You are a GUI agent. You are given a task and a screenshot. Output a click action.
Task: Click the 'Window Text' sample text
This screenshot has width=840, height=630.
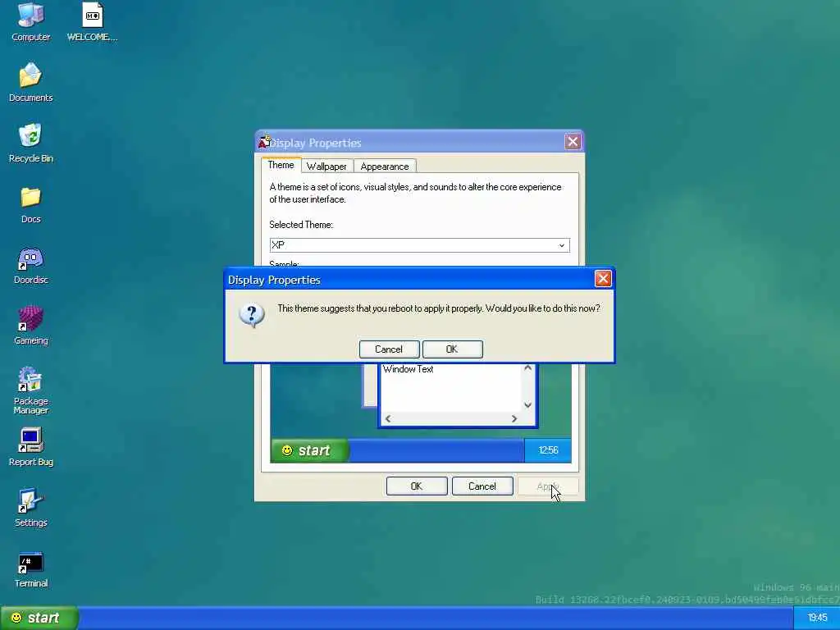(409, 369)
